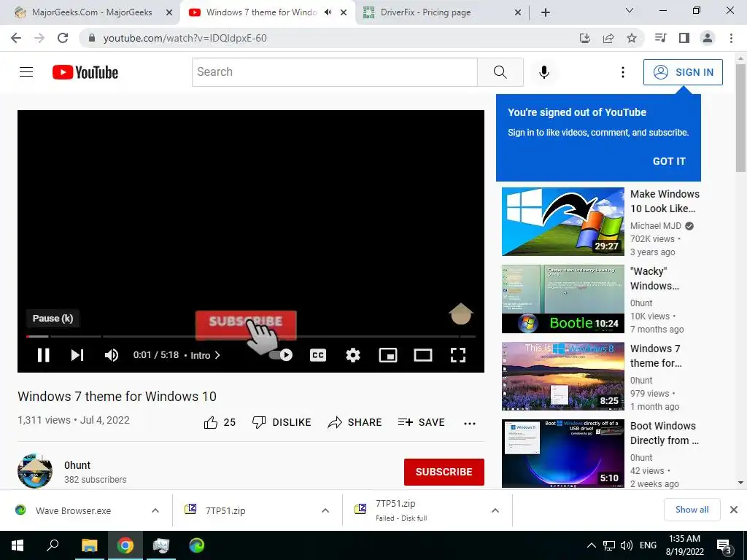Share the video via SHARE
Viewport: 747px width, 560px height.
point(355,422)
